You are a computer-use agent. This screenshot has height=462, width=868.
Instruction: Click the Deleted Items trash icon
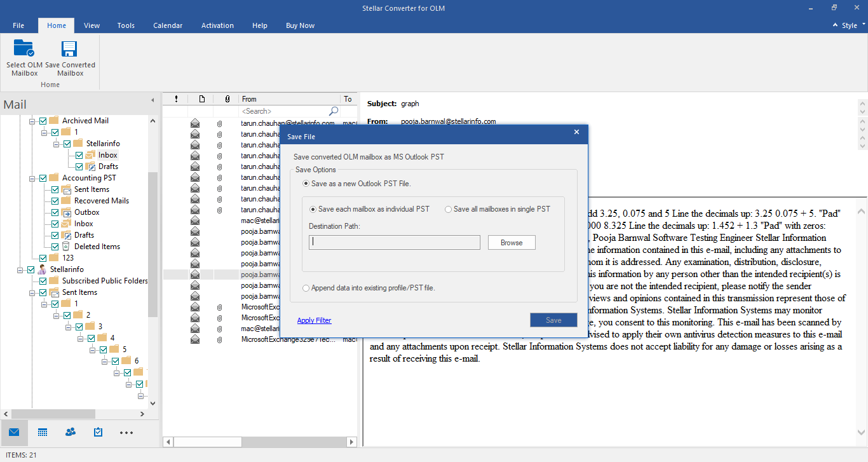click(66, 246)
